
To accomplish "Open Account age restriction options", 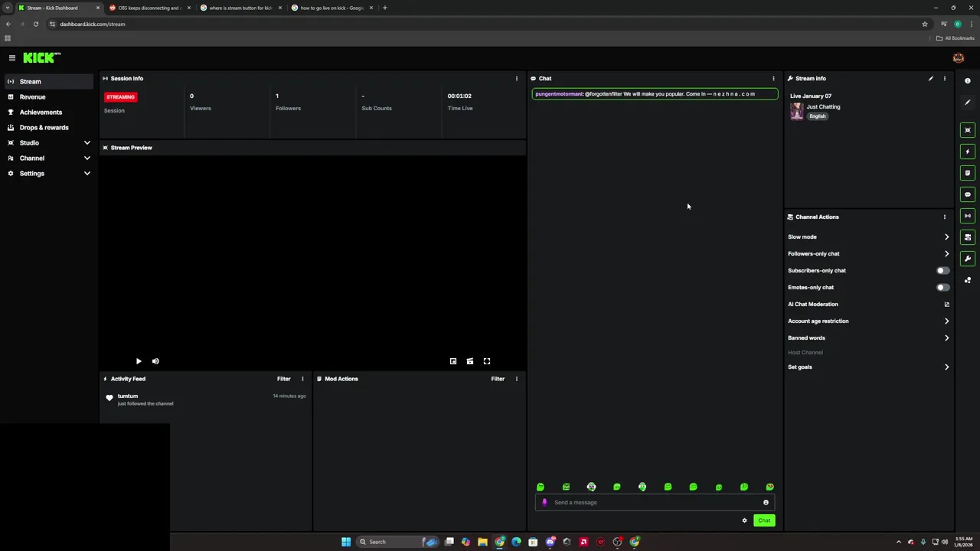I will click(868, 321).
